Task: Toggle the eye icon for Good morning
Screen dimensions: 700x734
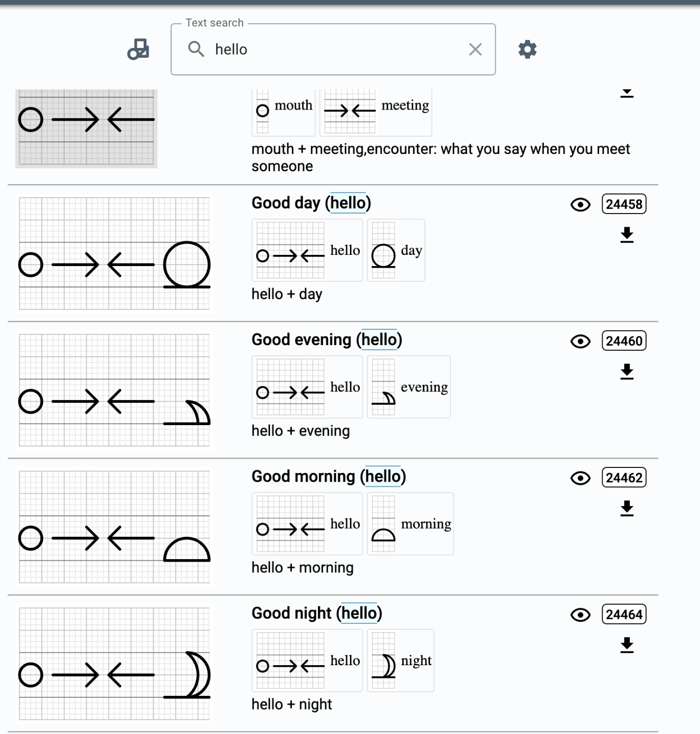Action: 580,478
